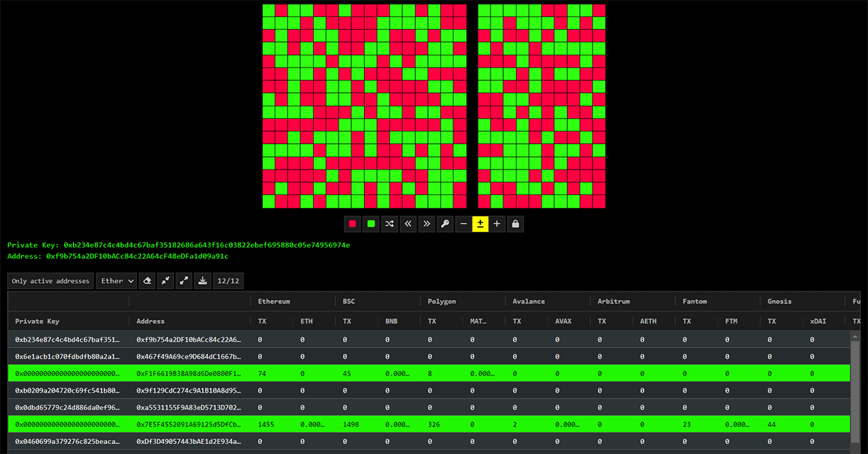Sort by the AVAX column header
This screenshot has height=454, width=868.
(x=569, y=321)
